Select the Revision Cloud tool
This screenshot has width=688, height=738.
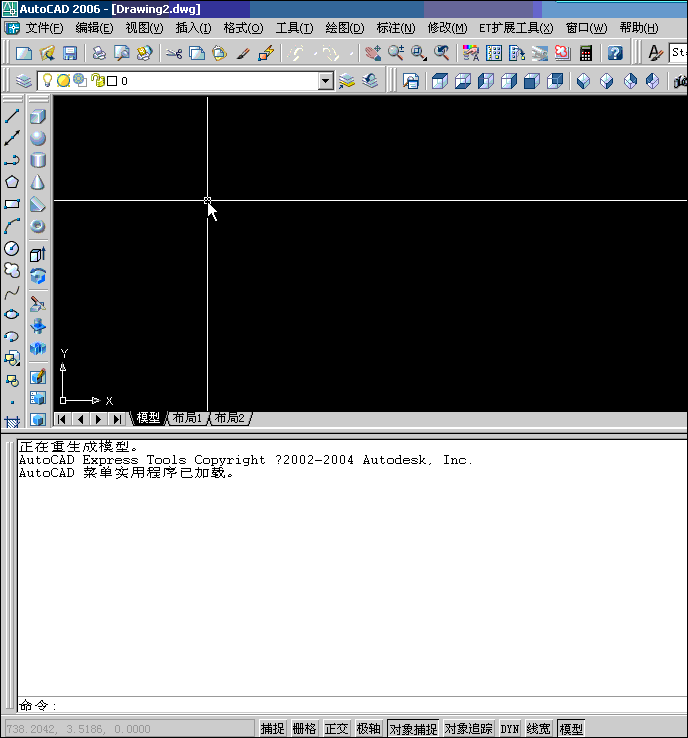[12, 270]
